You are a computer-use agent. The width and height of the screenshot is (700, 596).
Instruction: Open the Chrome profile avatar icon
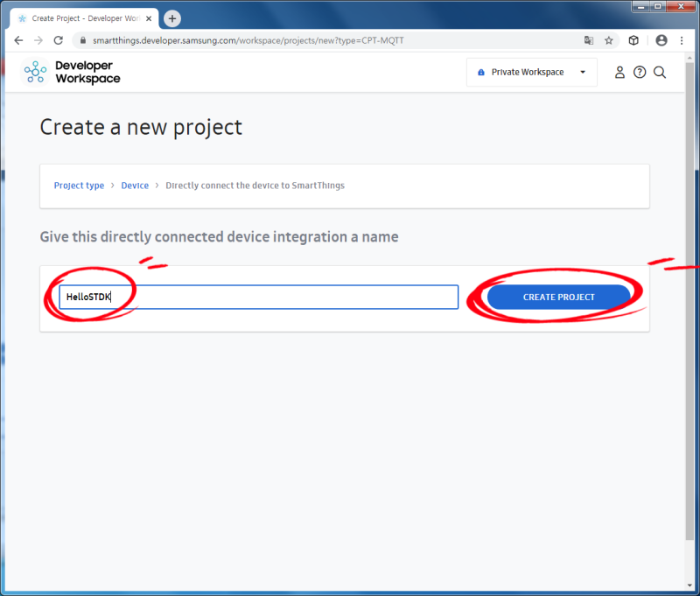point(661,39)
